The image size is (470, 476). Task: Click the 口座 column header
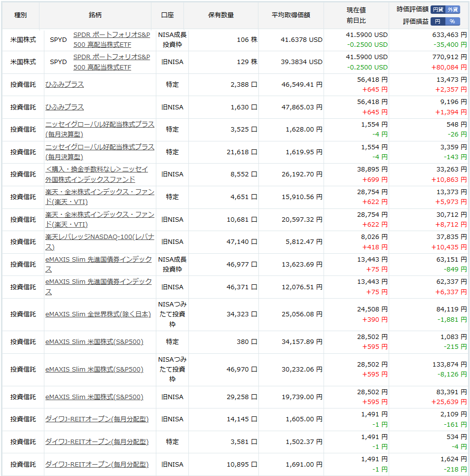point(167,15)
